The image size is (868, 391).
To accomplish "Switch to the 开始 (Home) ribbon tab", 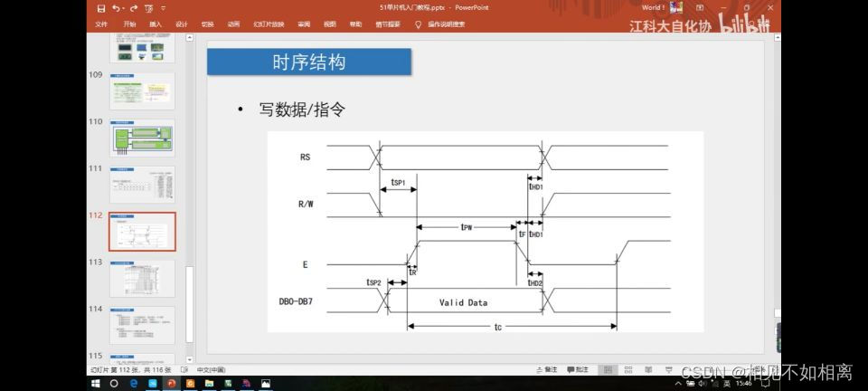I will tap(129, 24).
